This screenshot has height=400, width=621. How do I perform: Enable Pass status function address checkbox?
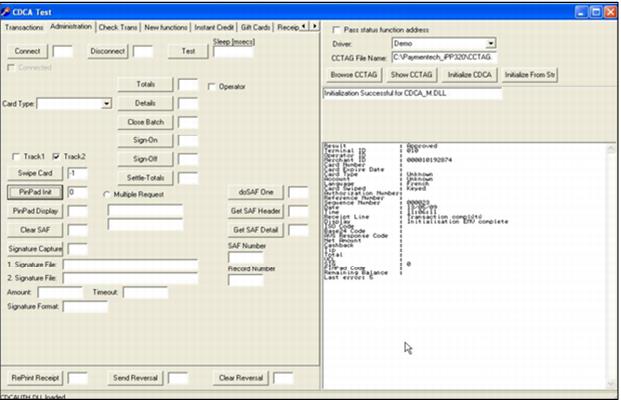pos(336,30)
